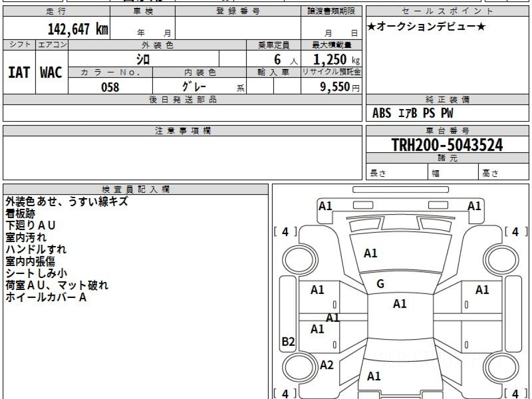Image resolution: width=532 pixels, height=399 pixels.
Task: Click the A2 damage mark on the diagram
Action: point(327,365)
